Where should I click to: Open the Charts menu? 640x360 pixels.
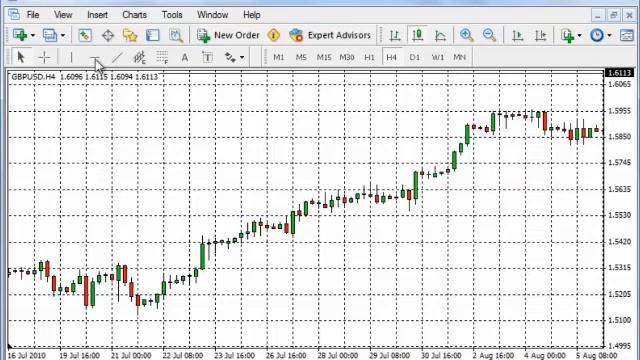pyautogui.click(x=134, y=15)
